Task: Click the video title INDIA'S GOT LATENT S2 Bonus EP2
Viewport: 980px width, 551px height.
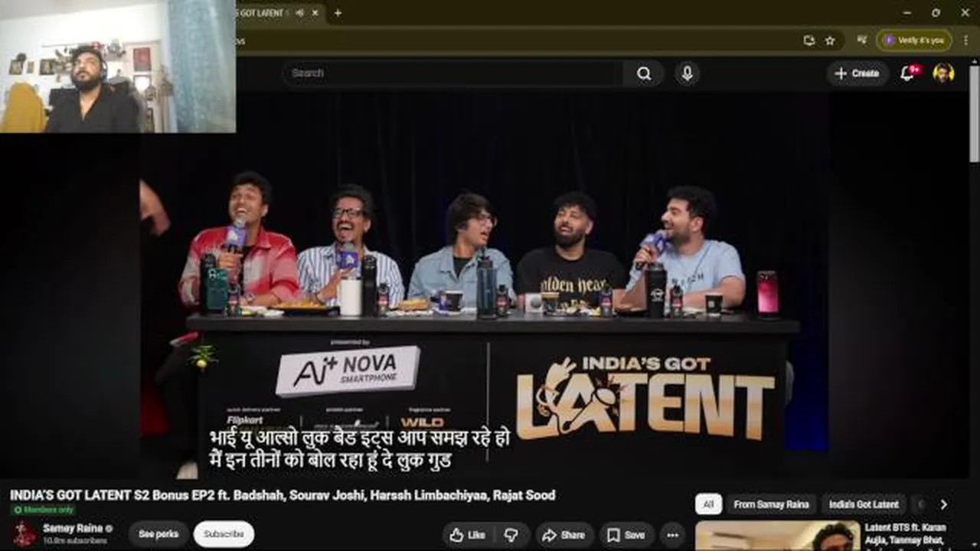Action: pos(283,495)
